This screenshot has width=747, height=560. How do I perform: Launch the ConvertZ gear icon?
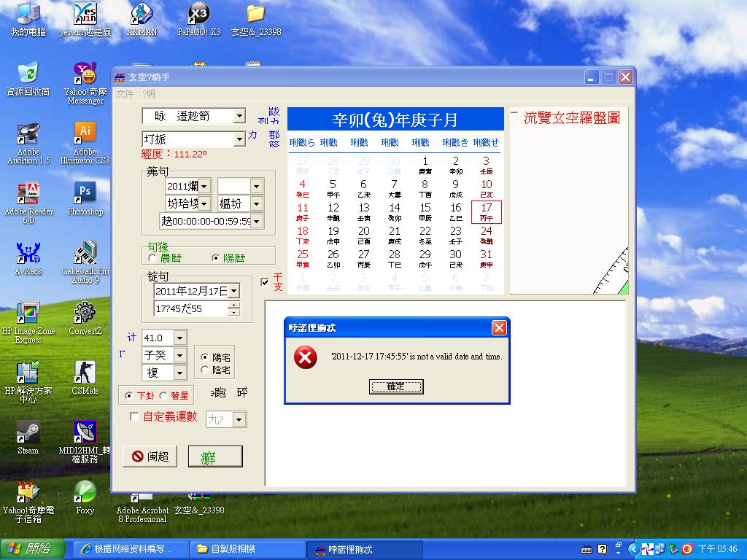point(85,318)
